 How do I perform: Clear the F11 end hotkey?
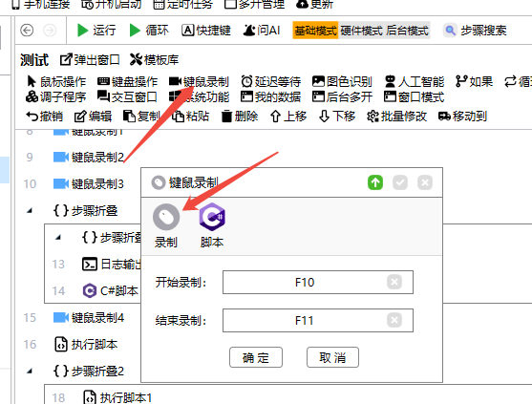394,320
